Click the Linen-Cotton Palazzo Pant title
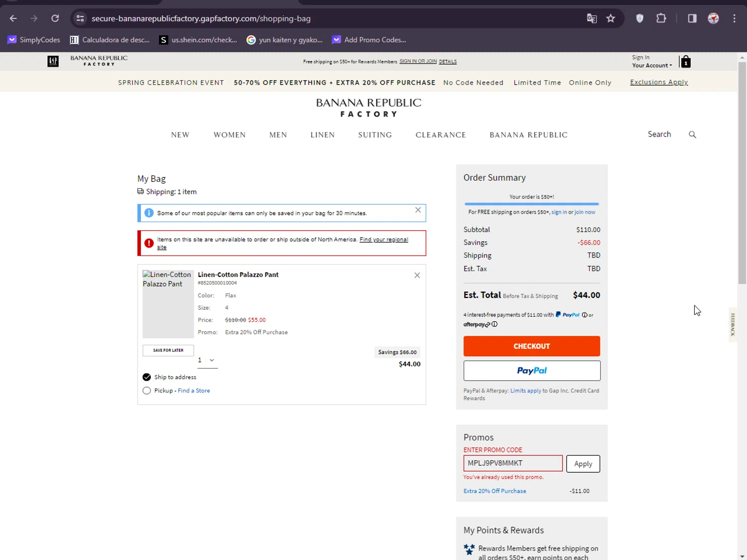Image resolution: width=747 pixels, height=560 pixels. 238,275
